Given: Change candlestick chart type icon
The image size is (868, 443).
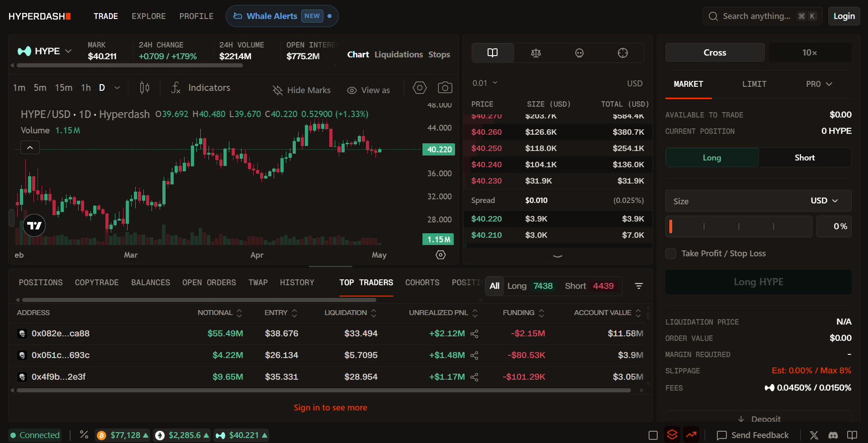Looking at the screenshot, I should click(145, 88).
